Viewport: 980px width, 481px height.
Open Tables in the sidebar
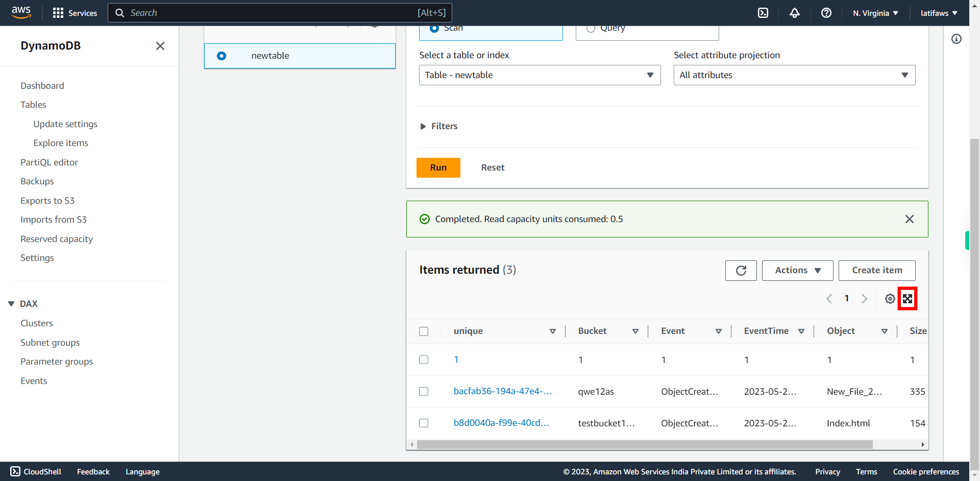(x=33, y=105)
